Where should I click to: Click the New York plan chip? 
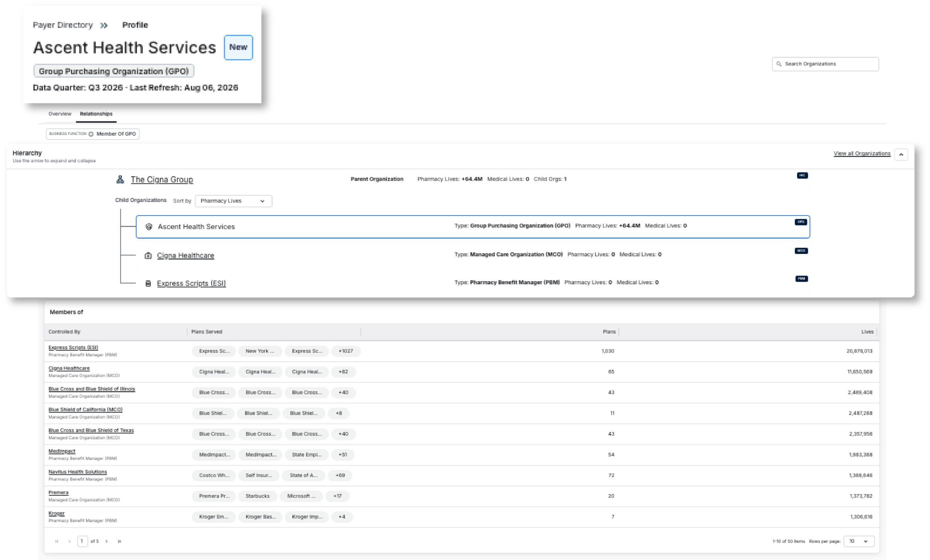click(260, 351)
